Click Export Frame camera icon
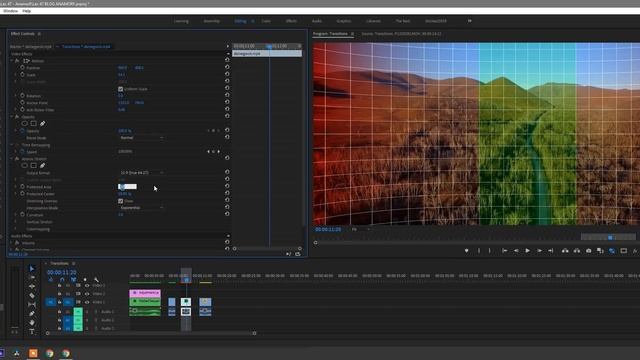Image resolution: width=640 pixels, height=360 pixels. coord(589,251)
